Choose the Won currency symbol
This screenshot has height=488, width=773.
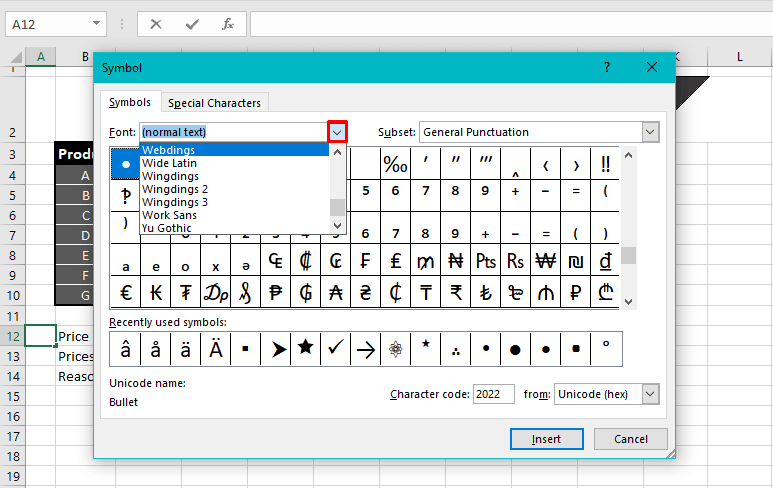[546, 260]
